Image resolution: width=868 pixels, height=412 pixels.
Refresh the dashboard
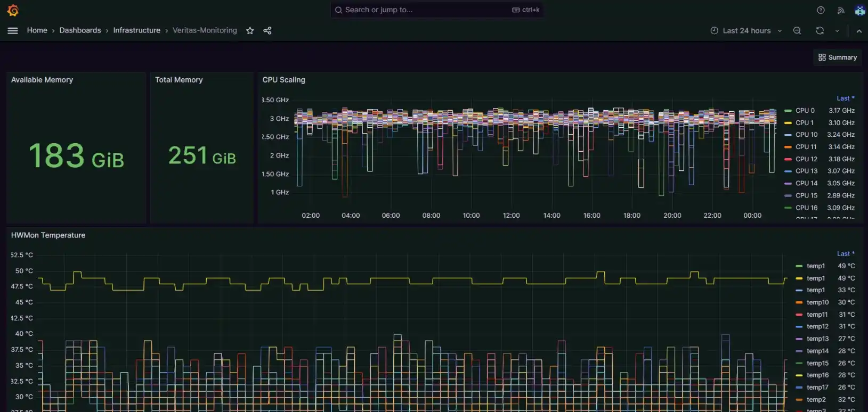click(x=820, y=31)
